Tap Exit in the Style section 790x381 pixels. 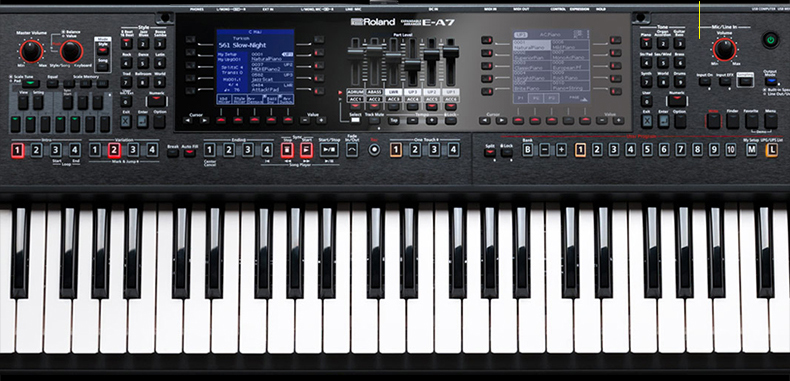126,121
